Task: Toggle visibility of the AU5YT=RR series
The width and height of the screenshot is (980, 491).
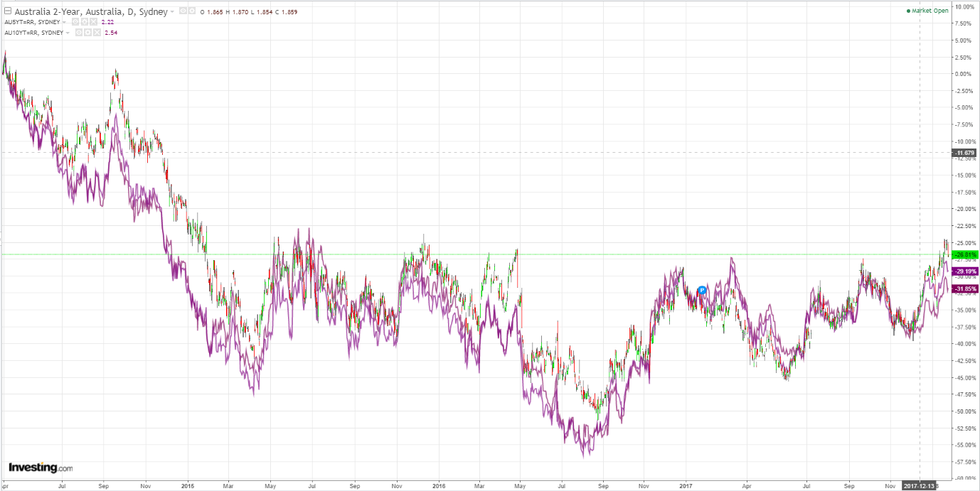Action: [x=75, y=22]
